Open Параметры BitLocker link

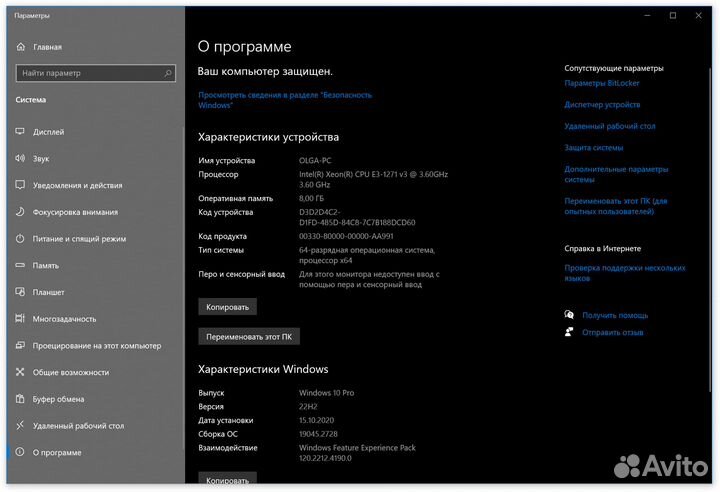coord(602,83)
